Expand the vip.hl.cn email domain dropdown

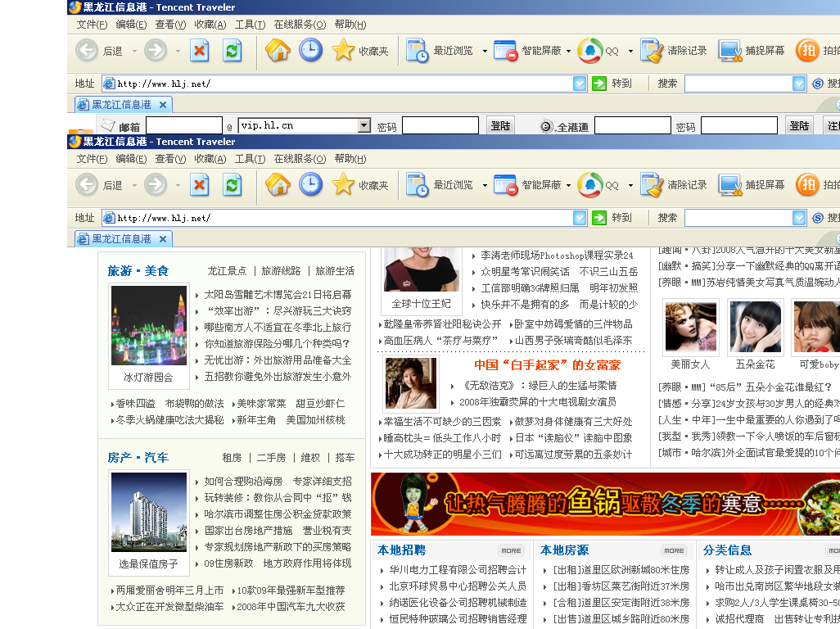(x=364, y=125)
